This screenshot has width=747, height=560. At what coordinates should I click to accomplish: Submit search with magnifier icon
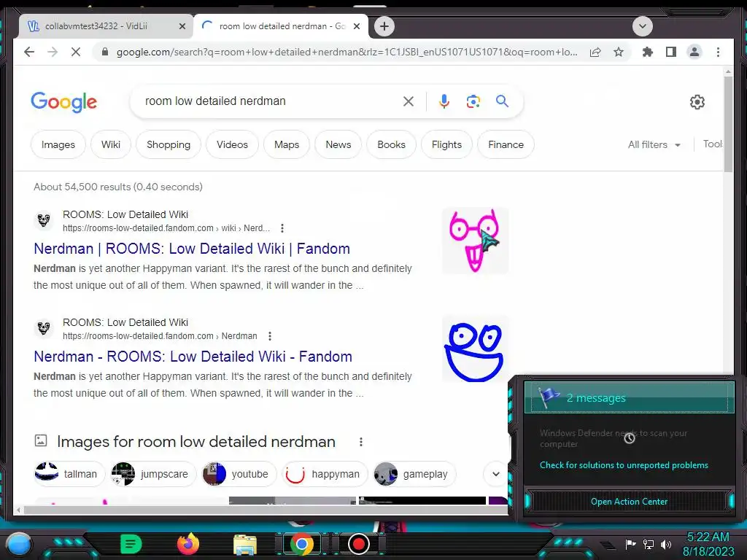pos(502,101)
